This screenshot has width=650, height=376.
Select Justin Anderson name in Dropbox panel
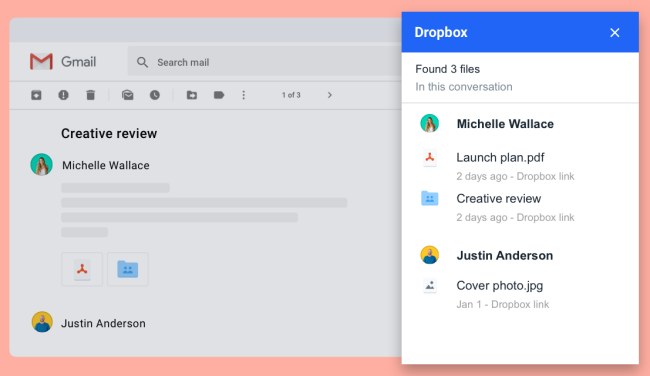[504, 255]
